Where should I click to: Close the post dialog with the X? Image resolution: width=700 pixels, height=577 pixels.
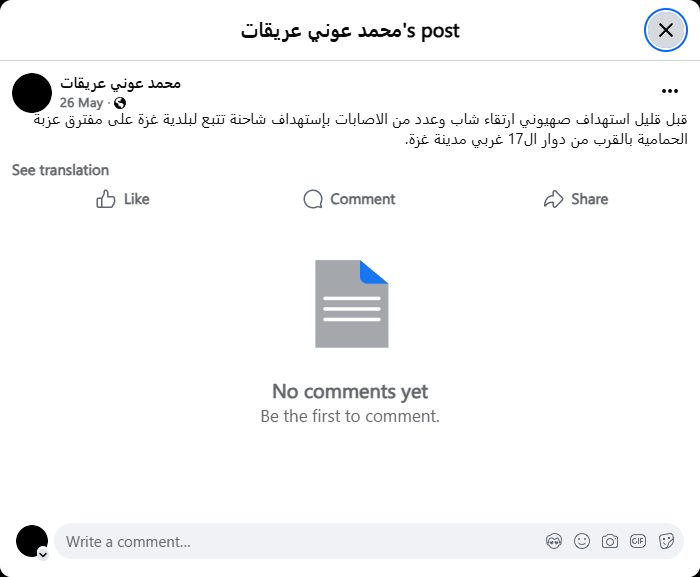665,30
